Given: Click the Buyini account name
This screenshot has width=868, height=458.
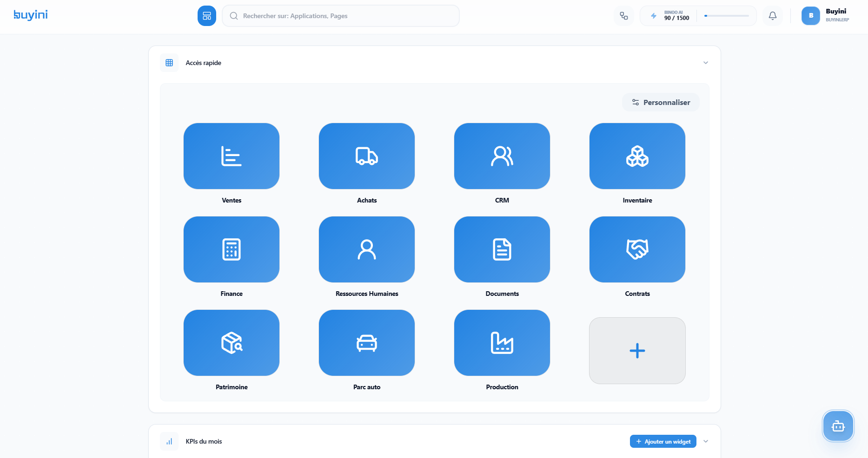Looking at the screenshot, I should pos(836,11).
